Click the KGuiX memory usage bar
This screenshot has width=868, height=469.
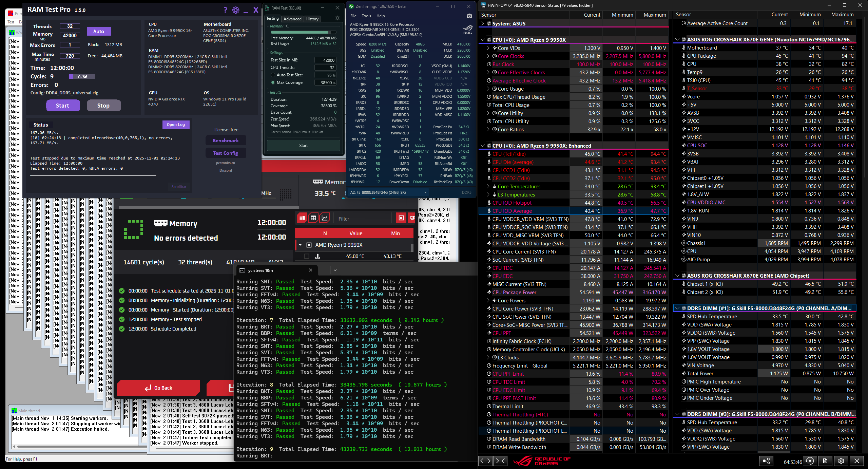(304, 32)
